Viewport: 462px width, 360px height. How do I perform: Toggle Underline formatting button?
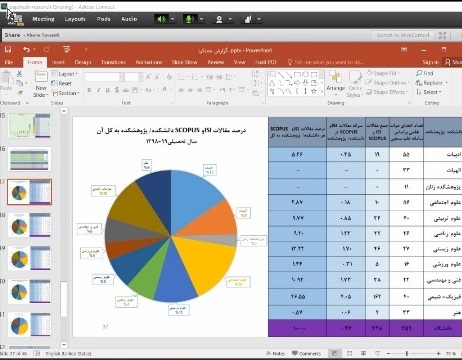click(x=107, y=90)
